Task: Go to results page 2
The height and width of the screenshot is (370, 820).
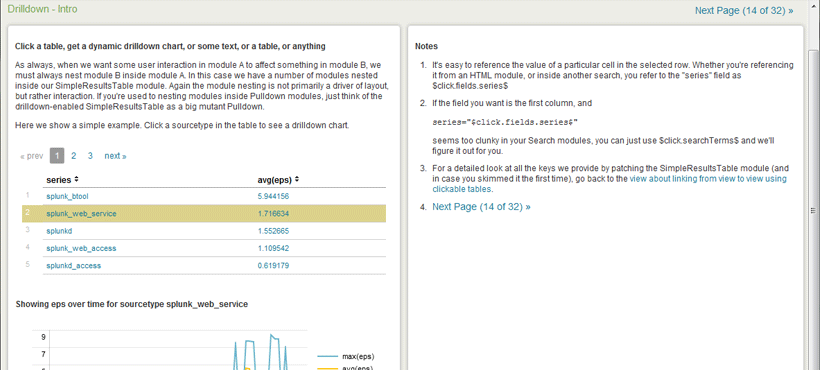Action: pyautogui.click(x=74, y=156)
